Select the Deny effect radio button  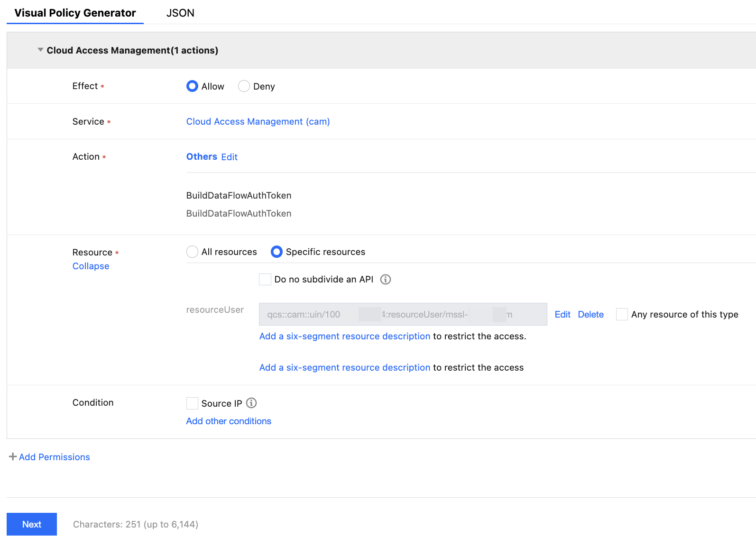coord(244,86)
